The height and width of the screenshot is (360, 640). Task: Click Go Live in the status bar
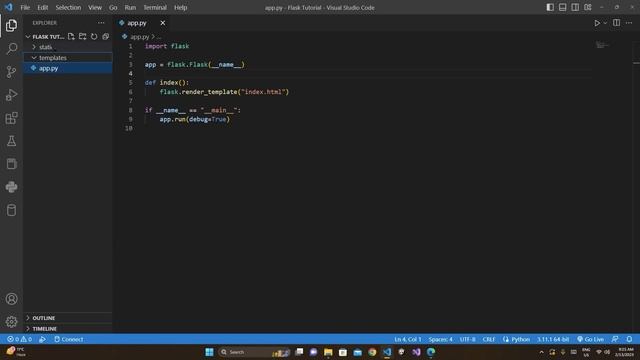click(x=590, y=339)
